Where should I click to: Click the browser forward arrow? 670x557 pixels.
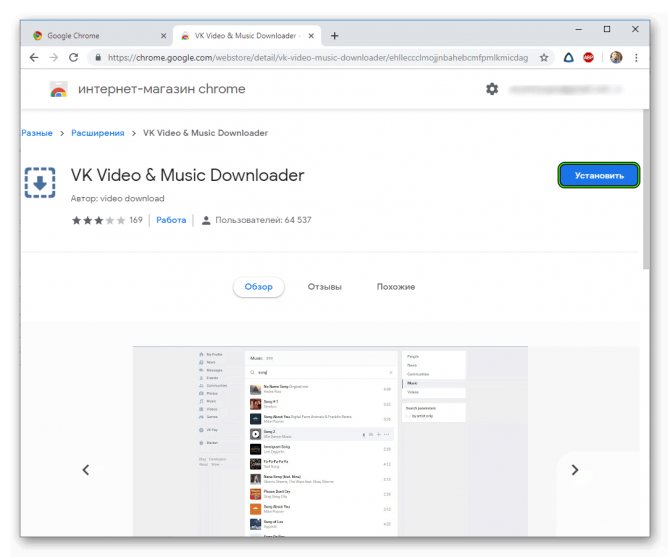tap(54, 58)
